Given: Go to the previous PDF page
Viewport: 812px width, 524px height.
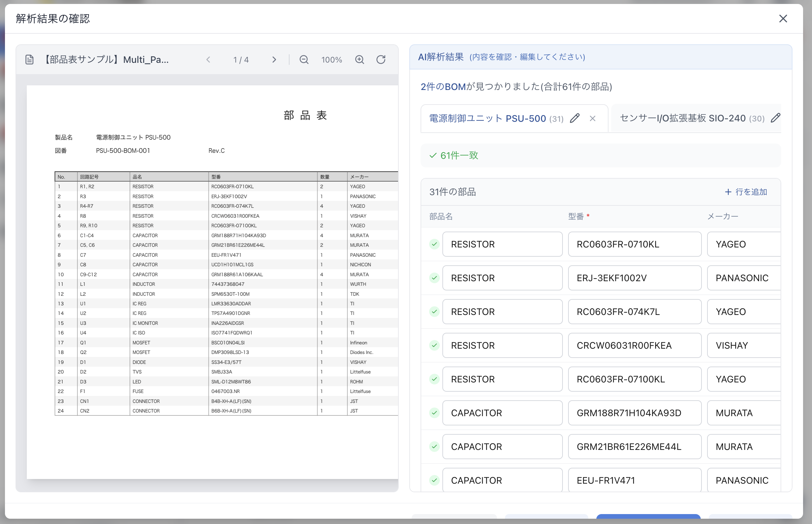Looking at the screenshot, I should coord(208,60).
